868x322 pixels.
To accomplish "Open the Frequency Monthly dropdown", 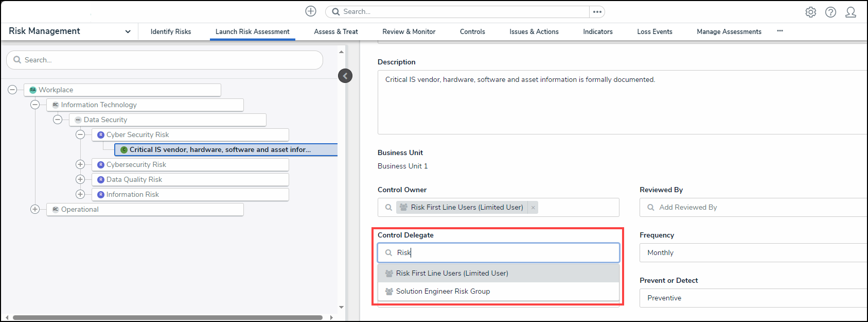I will 751,253.
